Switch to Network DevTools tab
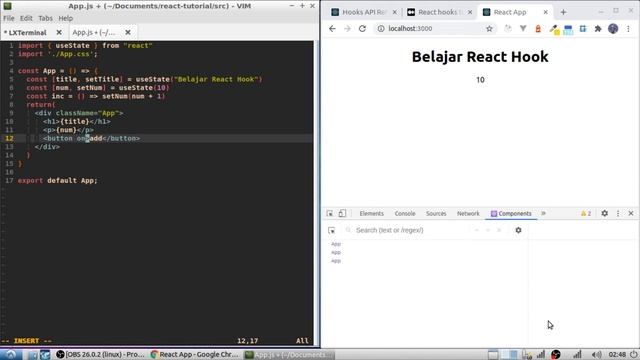The image size is (640, 360). [468, 213]
